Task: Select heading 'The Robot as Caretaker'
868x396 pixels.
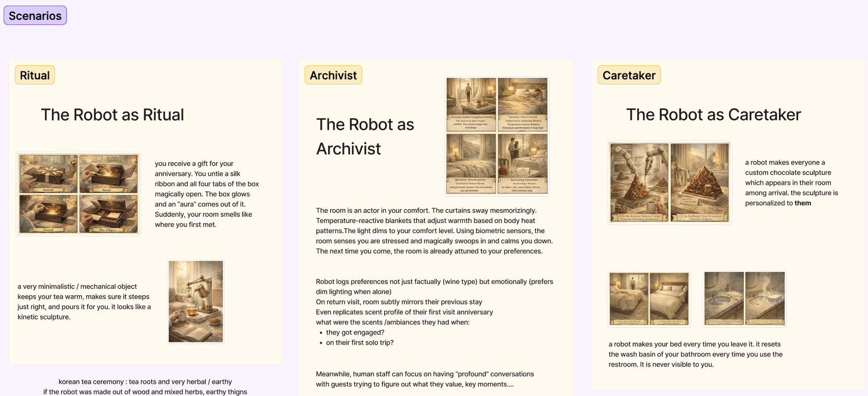Action: tap(713, 115)
